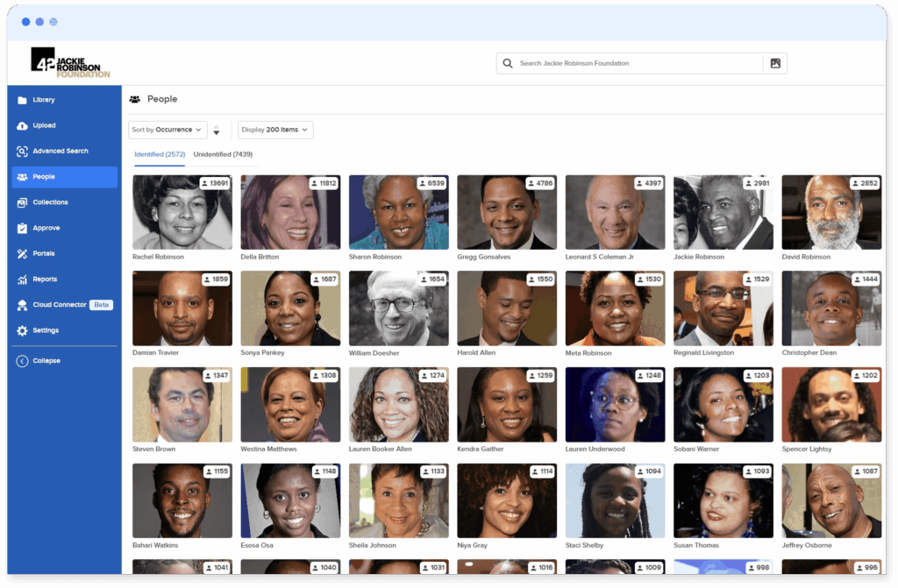Open Susan Thomas' thumbnail
Viewport: 898px width, 588px height.
(x=723, y=501)
